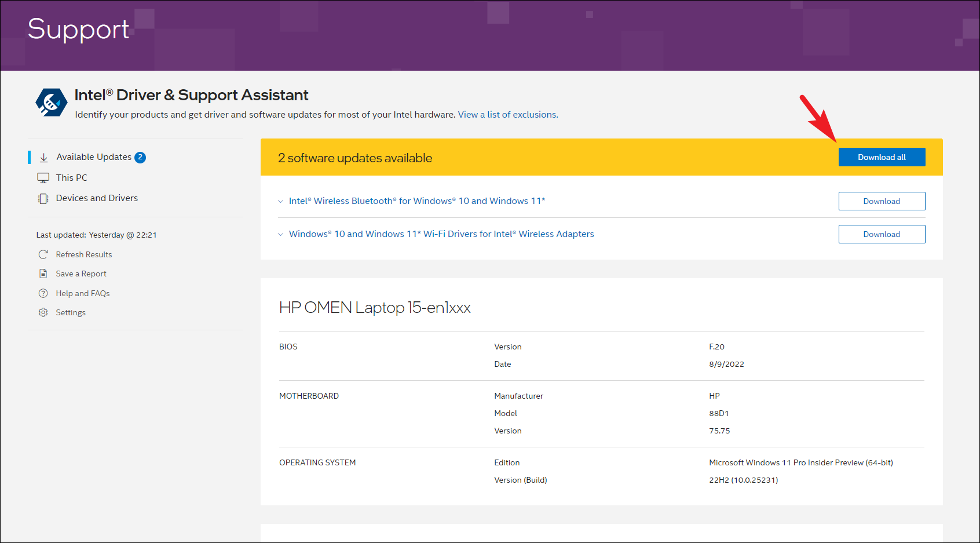Image resolution: width=980 pixels, height=543 pixels.
Task: Open the Settings sidebar entry
Action: tap(71, 312)
